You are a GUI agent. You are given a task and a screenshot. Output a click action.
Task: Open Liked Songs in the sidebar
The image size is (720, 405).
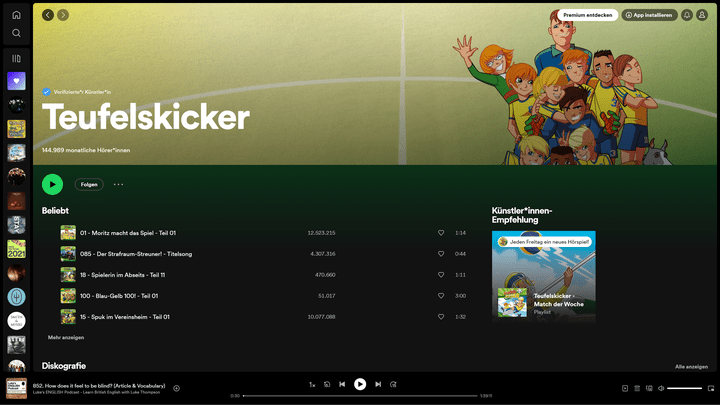tap(16, 81)
